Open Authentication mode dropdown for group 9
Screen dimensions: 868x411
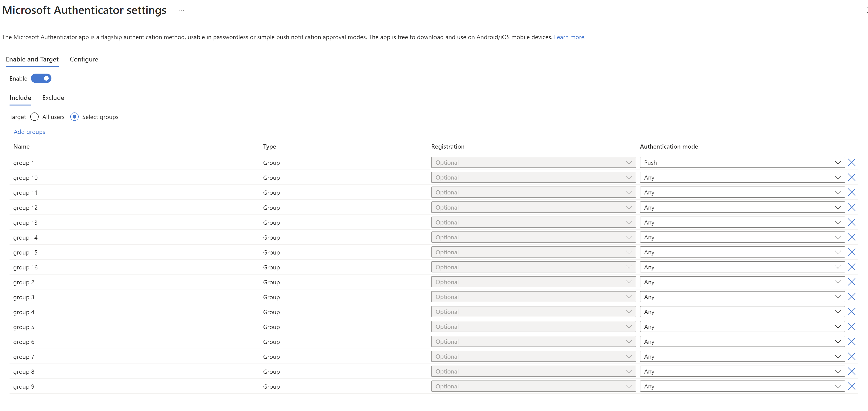[742, 386]
